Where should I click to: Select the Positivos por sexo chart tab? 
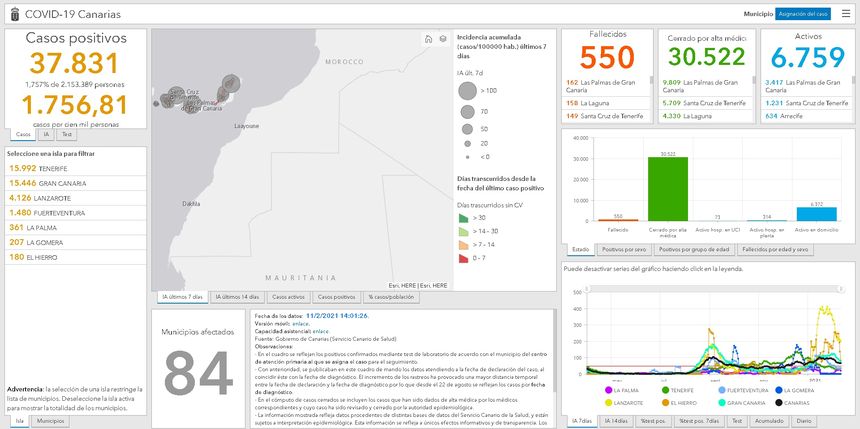[625, 249]
